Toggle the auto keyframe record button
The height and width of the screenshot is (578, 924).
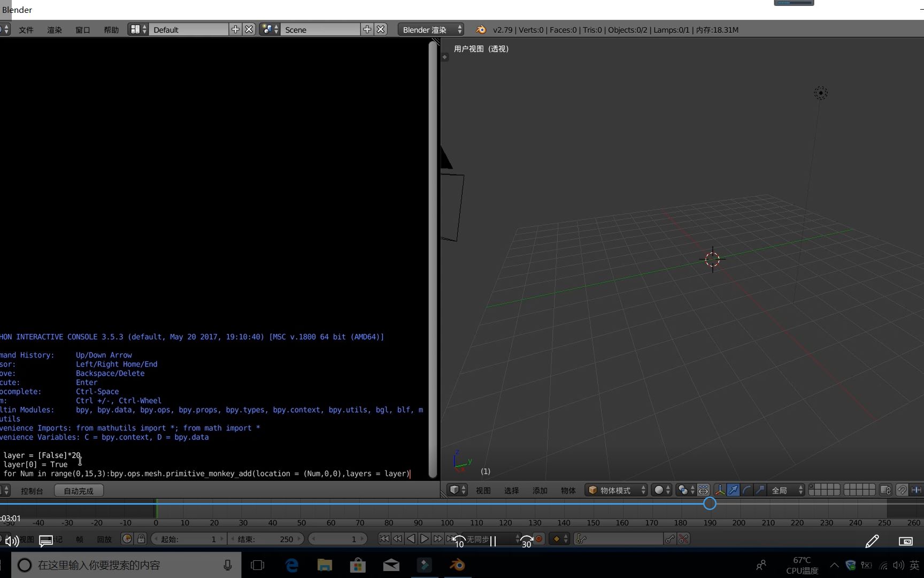(538, 539)
